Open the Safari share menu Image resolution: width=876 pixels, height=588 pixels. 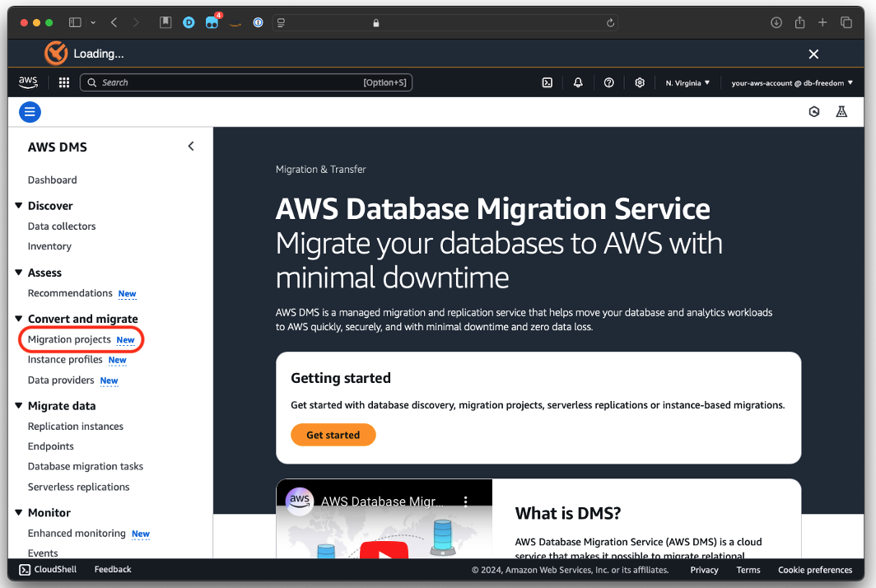click(799, 22)
